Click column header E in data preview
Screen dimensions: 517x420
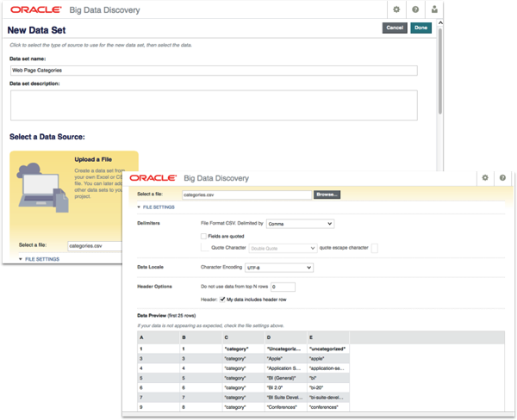tap(328, 337)
